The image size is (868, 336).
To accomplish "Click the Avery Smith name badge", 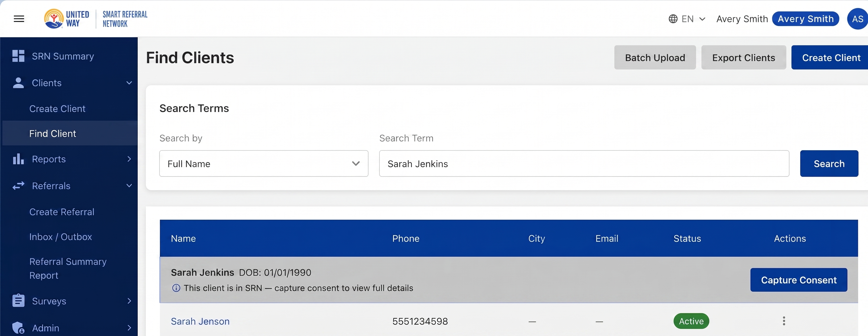I will point(805,19).
